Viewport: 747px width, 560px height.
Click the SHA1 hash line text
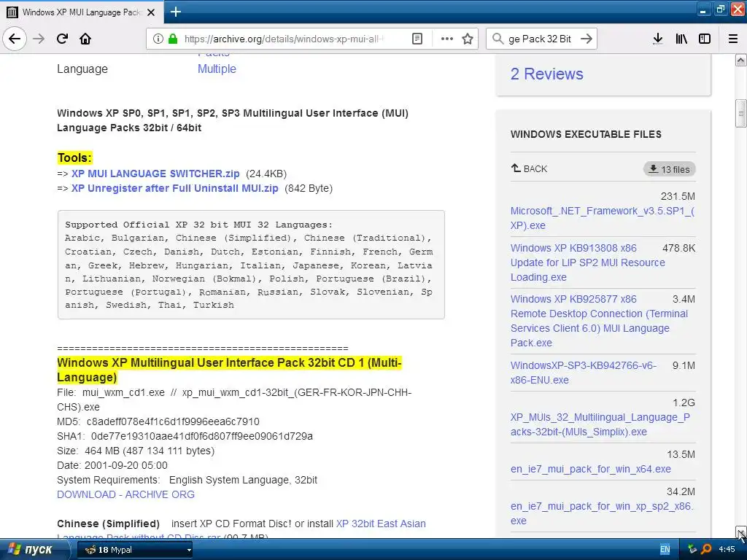tap(185, 436)
